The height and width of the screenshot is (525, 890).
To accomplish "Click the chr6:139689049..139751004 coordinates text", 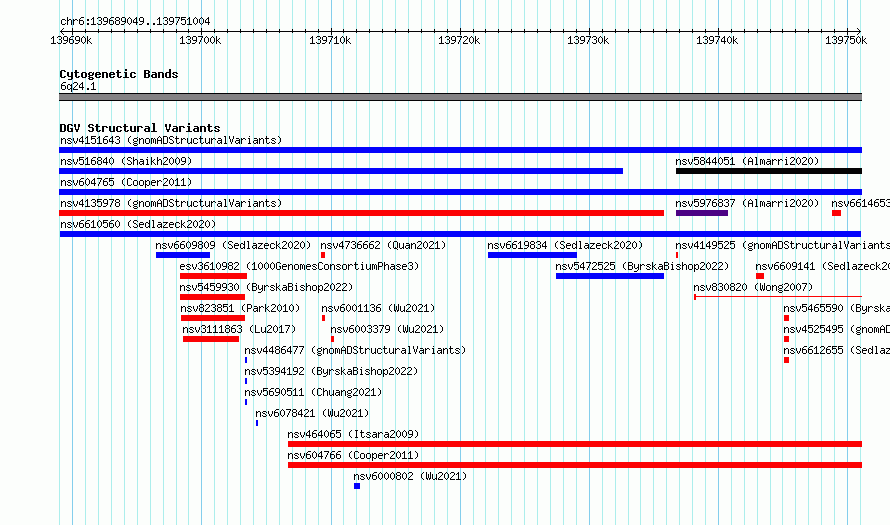I will [x=135, y=21].
